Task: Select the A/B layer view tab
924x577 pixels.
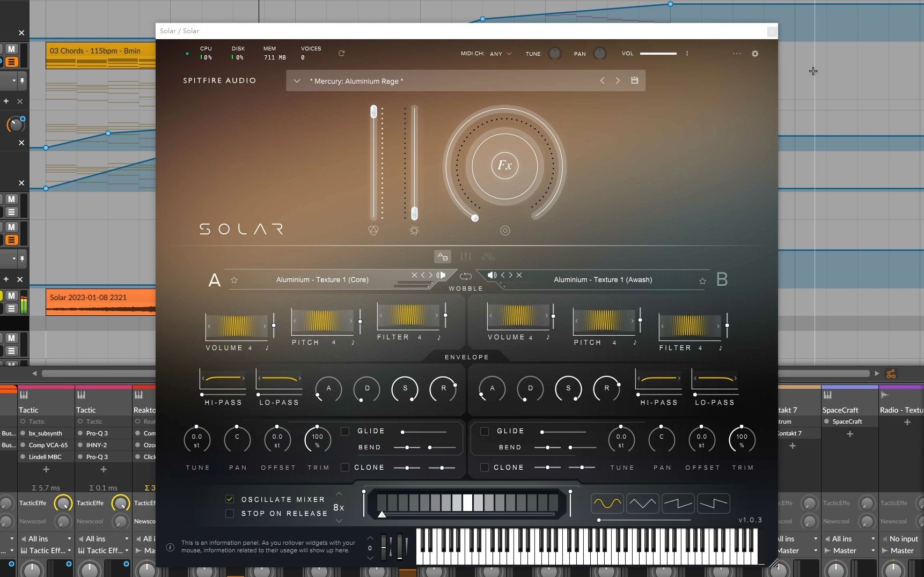Action: [443, 256]
